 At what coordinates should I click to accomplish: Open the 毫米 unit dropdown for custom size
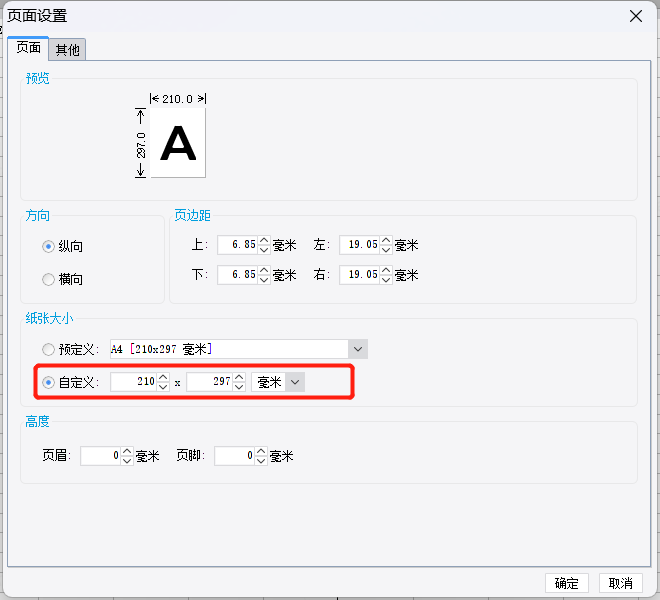(x=295, y=382)
